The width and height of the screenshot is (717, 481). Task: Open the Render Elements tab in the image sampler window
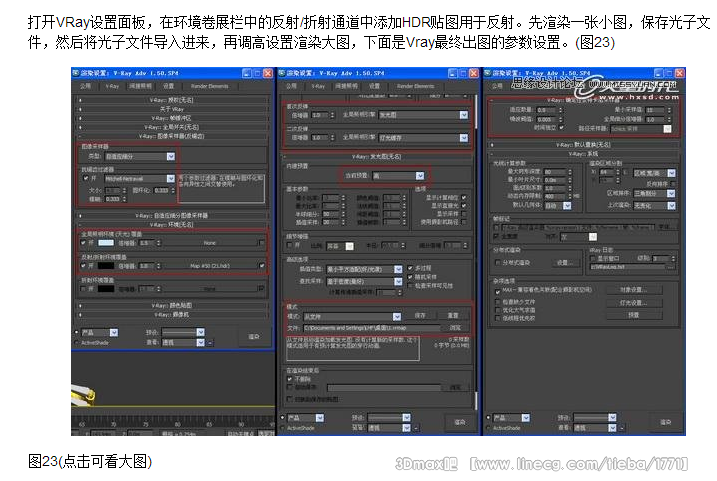(x=209, y=86)
